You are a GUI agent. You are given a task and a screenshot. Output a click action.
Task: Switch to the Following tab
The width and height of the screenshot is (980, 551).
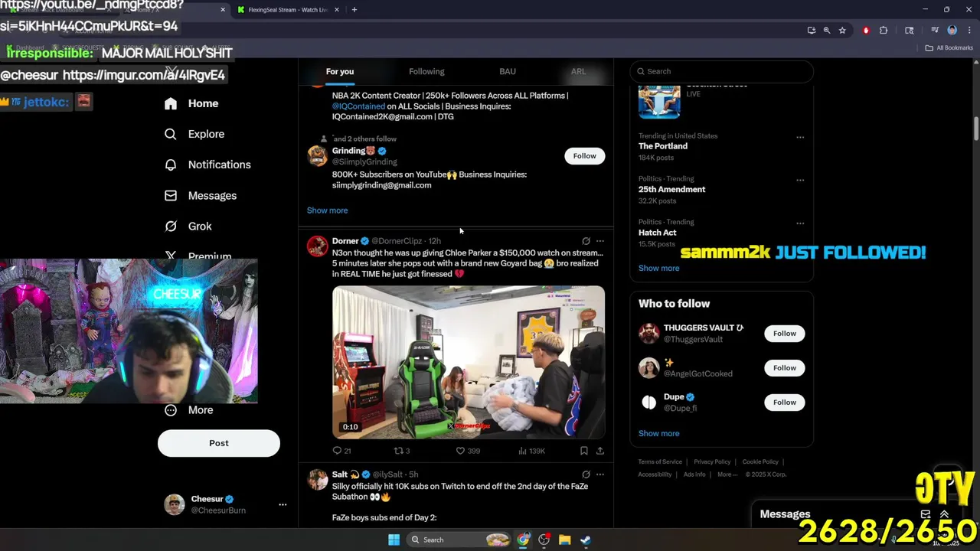point(426,71)
